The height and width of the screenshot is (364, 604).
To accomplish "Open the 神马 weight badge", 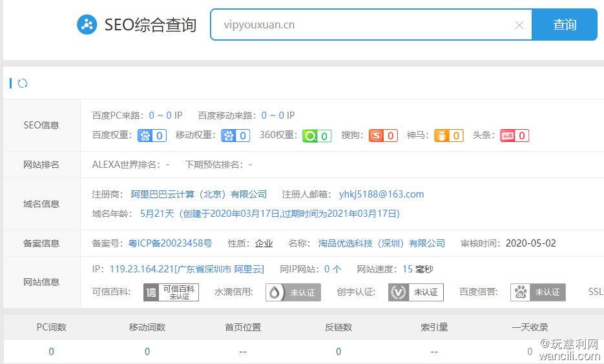I will [x=449, y=136].
